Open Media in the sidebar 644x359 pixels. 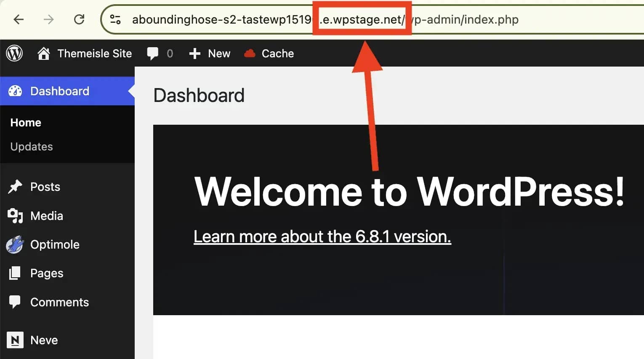[47, 216]
